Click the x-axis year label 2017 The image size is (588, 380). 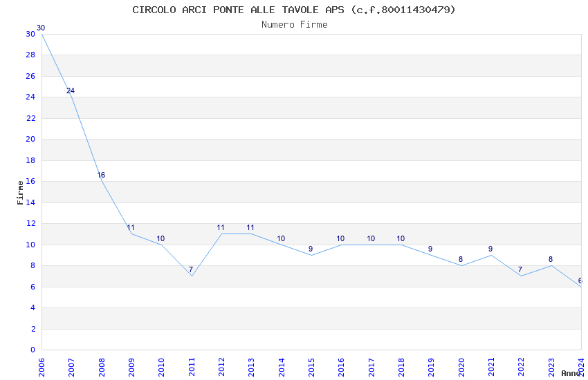pos(371,368)
